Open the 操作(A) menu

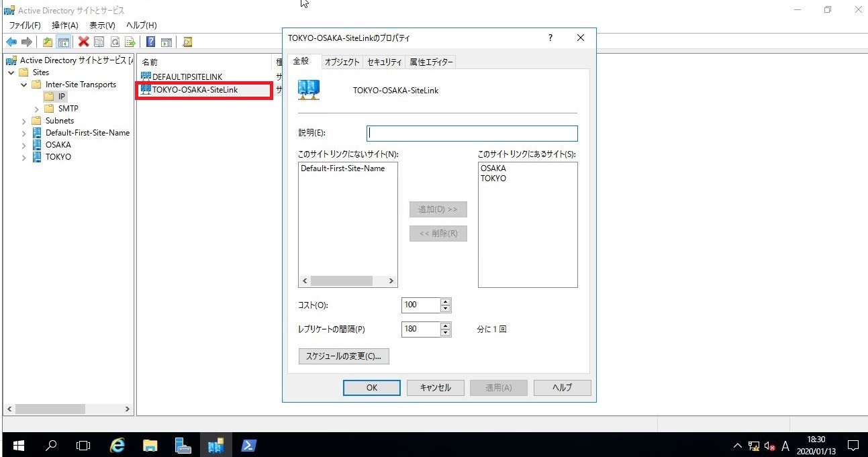tap(65, 25)
